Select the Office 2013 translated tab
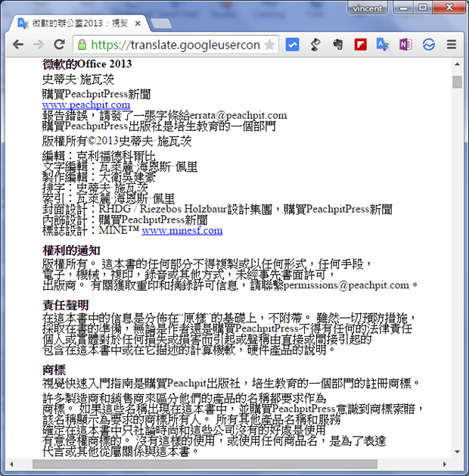Screen dimensions: 469x476 [79, 23]
